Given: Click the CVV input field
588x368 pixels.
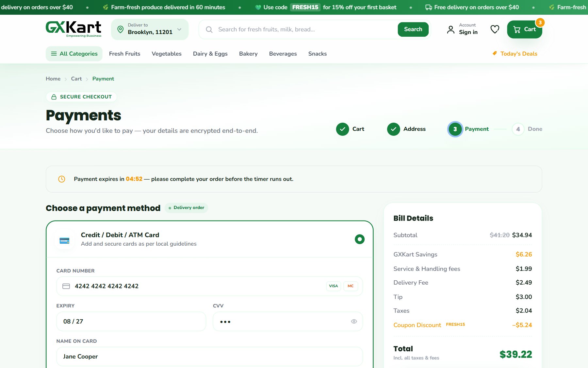Looking at the screenshot, I should (287, 322).
